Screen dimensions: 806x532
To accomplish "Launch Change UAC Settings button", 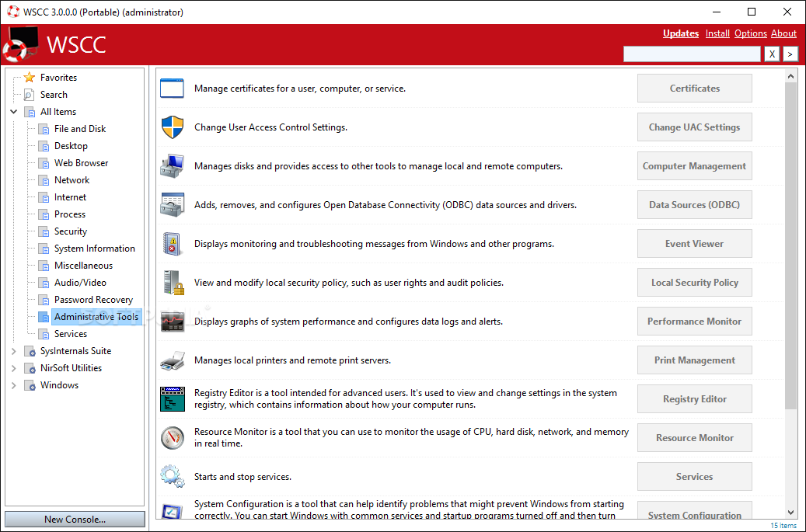I will coord(694,127).
